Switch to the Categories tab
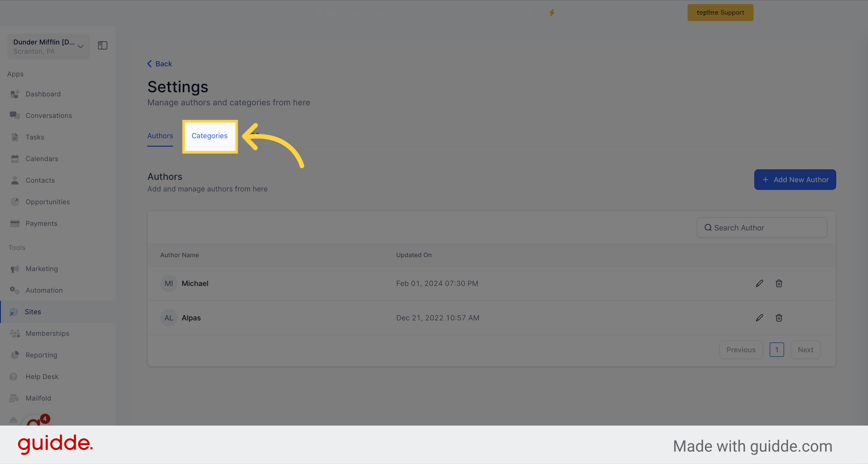Image resolution: width=868 pixels, height=464 pixels. (209, 135)
